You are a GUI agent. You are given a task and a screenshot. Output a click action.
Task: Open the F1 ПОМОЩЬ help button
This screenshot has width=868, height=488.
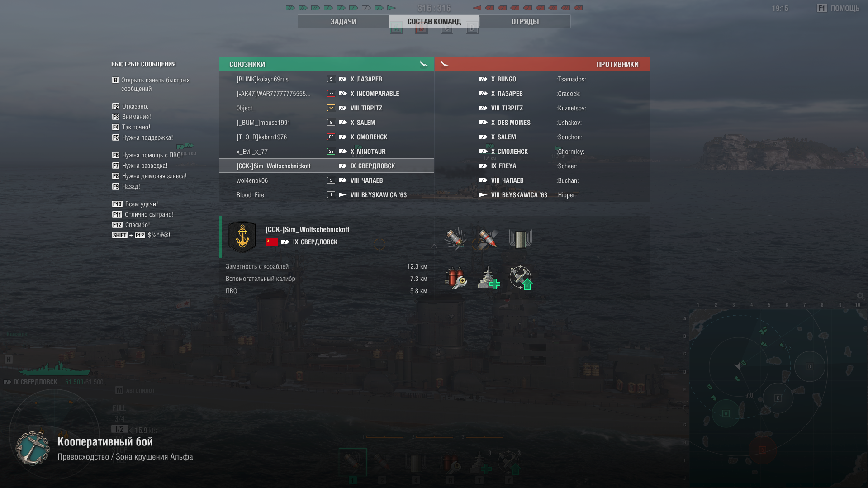(838, 8)
